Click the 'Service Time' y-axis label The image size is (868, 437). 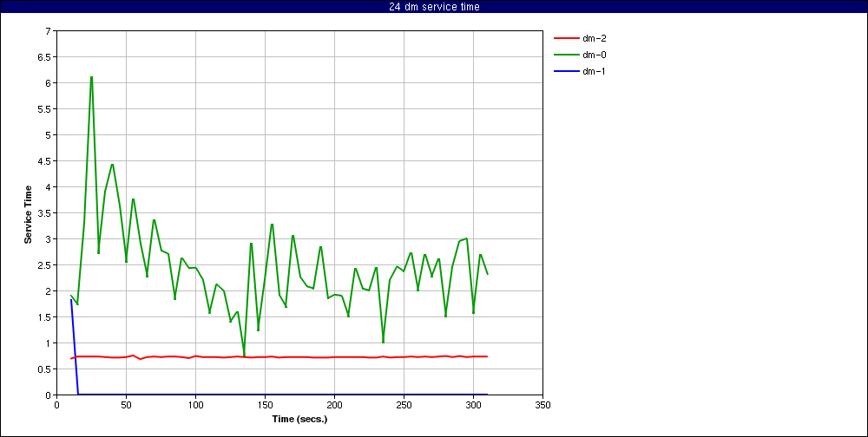(x=28, y=213)
